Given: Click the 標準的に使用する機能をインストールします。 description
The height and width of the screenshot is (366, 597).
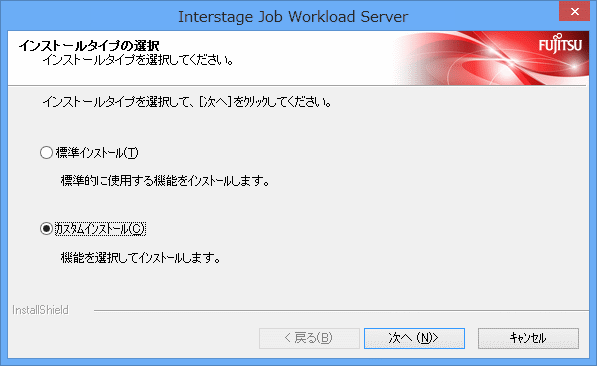Looking at the screenshot, I should [x=165, y=181].
